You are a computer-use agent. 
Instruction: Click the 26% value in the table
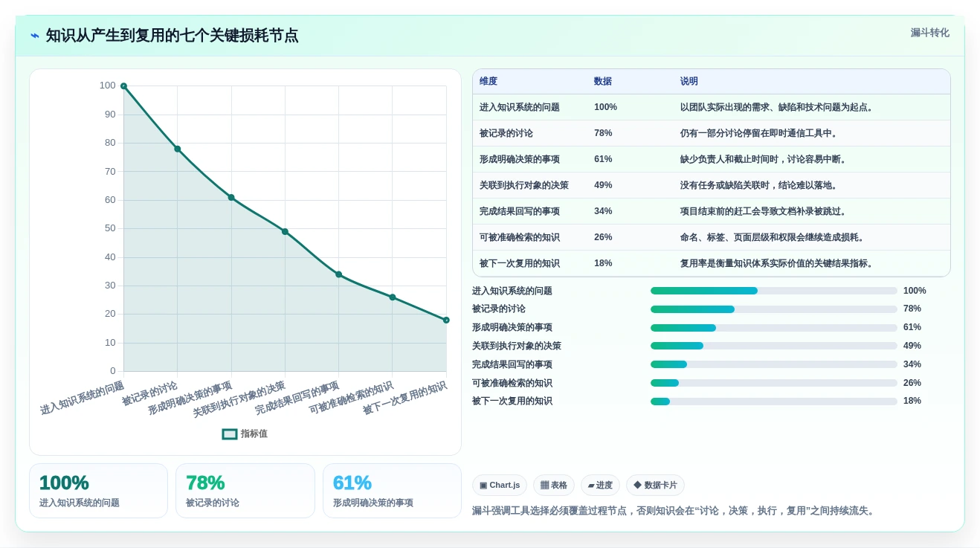tap(603, 237)
